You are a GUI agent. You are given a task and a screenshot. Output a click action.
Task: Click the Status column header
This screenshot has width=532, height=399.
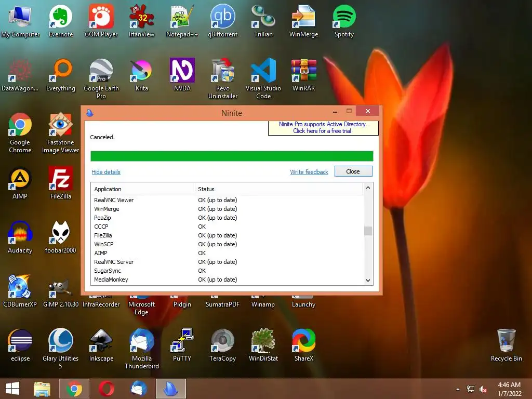coord(278,189)
